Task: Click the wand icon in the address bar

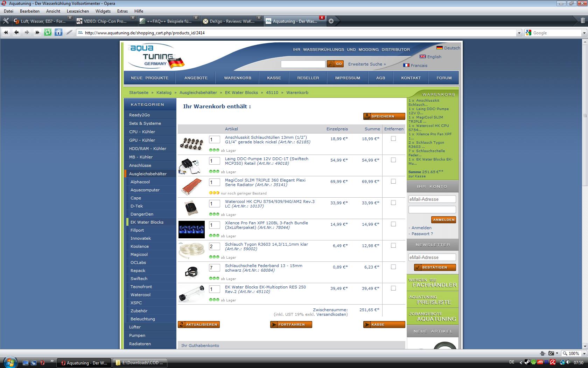Action: (x=69, y=33)
